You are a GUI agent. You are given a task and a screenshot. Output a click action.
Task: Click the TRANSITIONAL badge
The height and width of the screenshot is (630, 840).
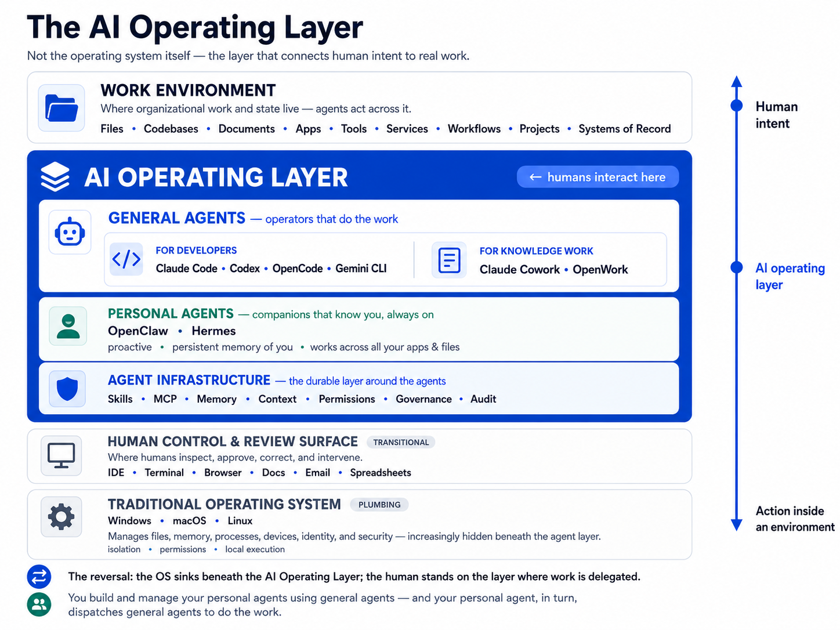coord(401,442)
